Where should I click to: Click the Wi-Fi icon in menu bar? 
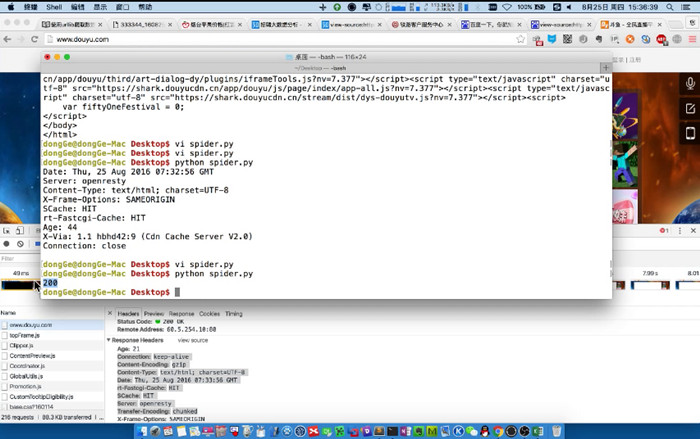[507, 7]
